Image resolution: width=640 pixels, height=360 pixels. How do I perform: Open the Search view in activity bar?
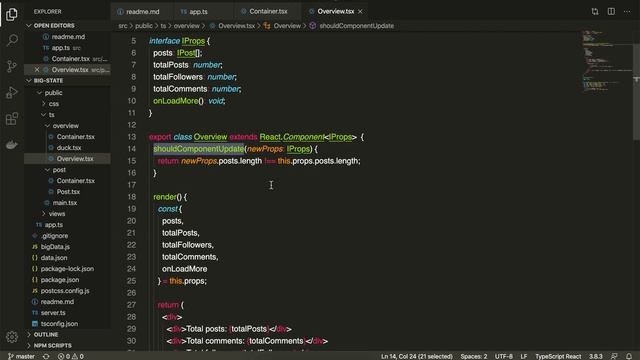pyautogui.click(x=12, y=40)
